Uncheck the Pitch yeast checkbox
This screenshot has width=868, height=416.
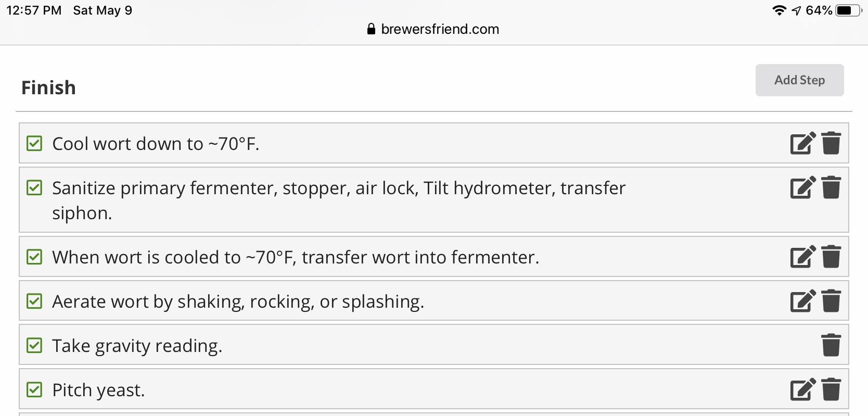tap(34, 389)
